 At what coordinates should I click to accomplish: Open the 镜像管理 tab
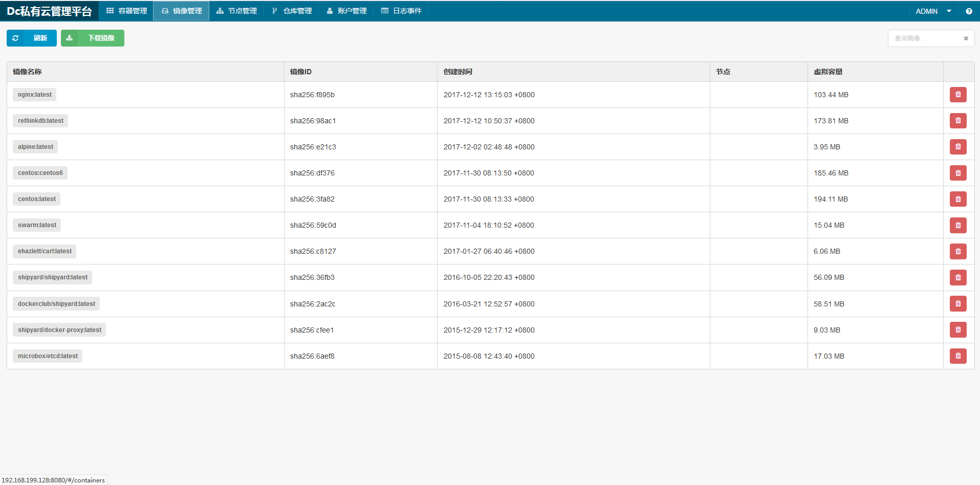point(181,11)
